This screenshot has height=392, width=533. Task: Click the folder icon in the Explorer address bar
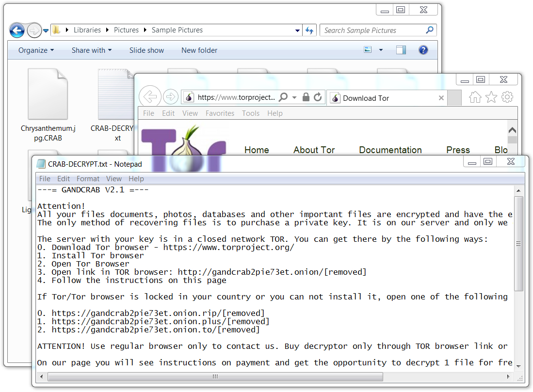click(x=56, y=30)
